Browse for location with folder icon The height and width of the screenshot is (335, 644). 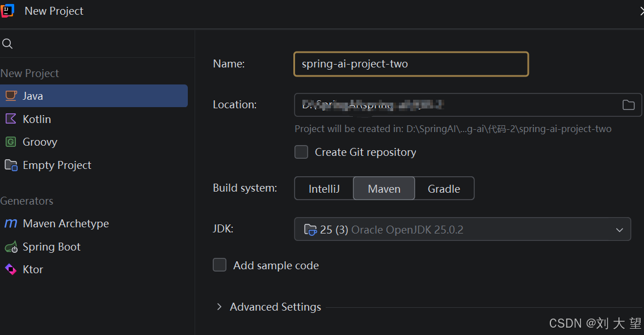click(628, 105)
